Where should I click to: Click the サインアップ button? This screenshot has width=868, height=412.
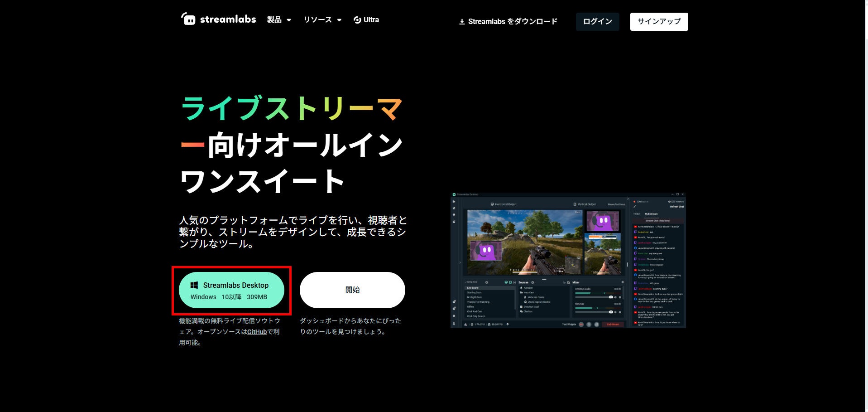tap(659, 21)
